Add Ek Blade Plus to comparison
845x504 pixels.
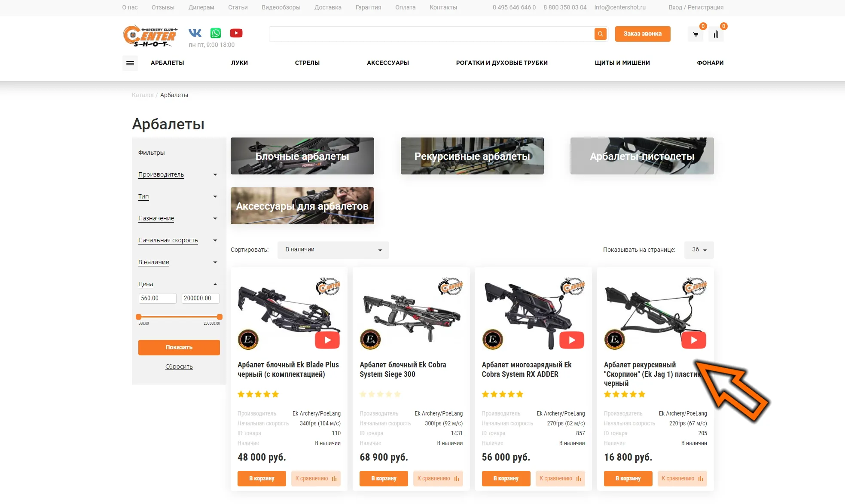316,479
